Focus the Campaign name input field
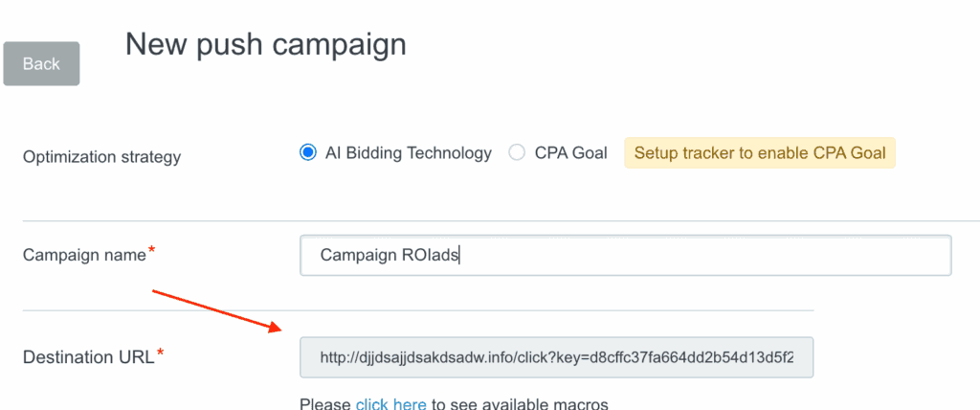The image size is (980, 410). click(625, 255)
